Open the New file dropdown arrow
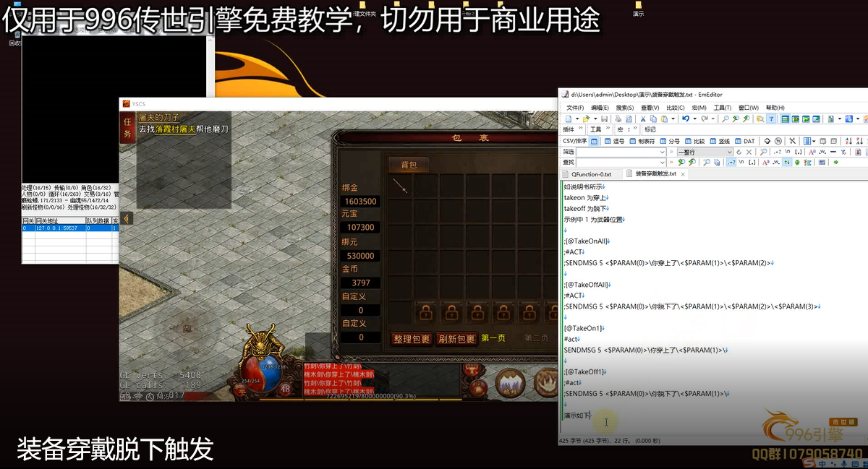The width and height of the screenshot is (868, 469). (x=576, y=119)
